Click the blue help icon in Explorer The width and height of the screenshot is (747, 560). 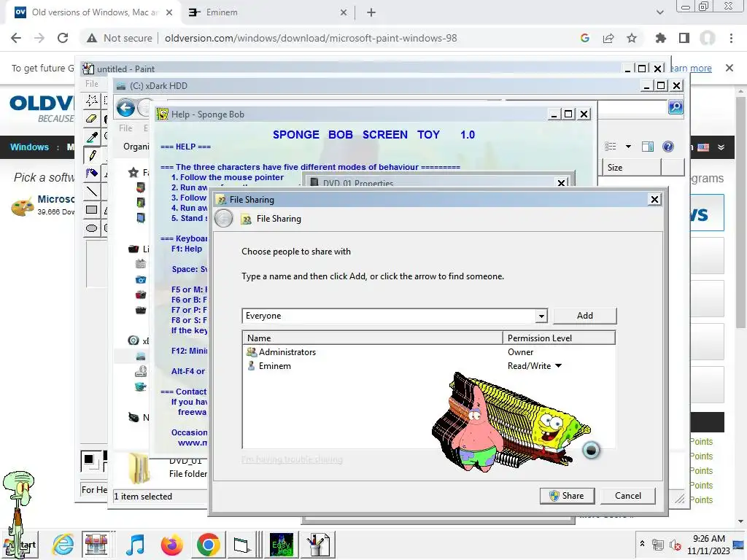coord(668,147)
